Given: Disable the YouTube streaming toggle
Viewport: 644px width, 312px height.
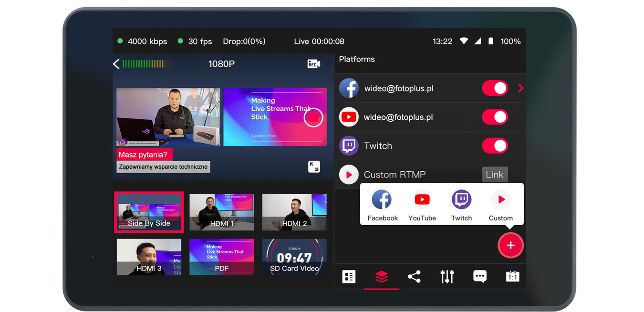Looking at the screenshot, I should 495,117.
